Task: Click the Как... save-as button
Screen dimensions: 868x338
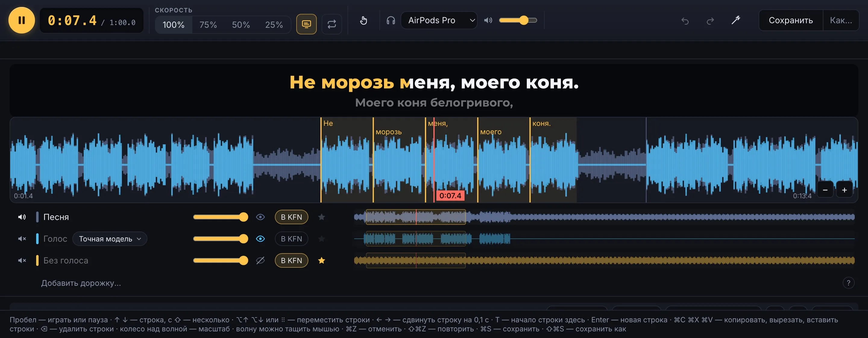Action: coord(841,20)
